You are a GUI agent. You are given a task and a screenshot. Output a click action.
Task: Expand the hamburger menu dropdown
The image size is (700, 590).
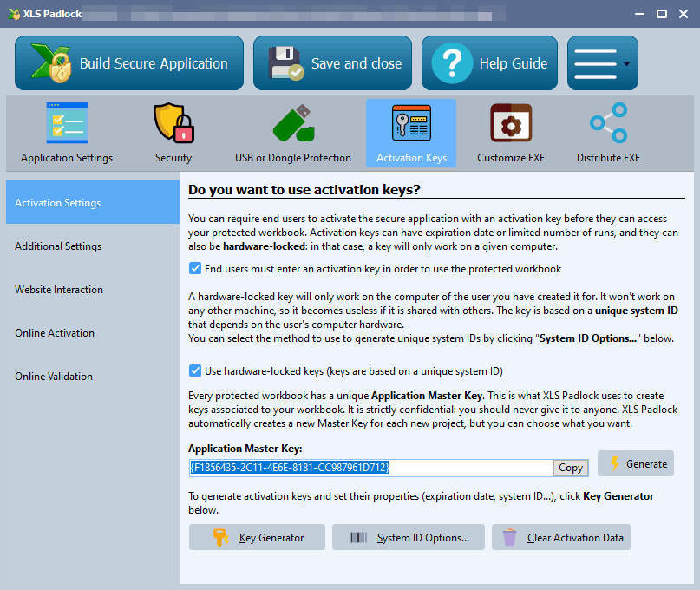[x=602, y=63]
